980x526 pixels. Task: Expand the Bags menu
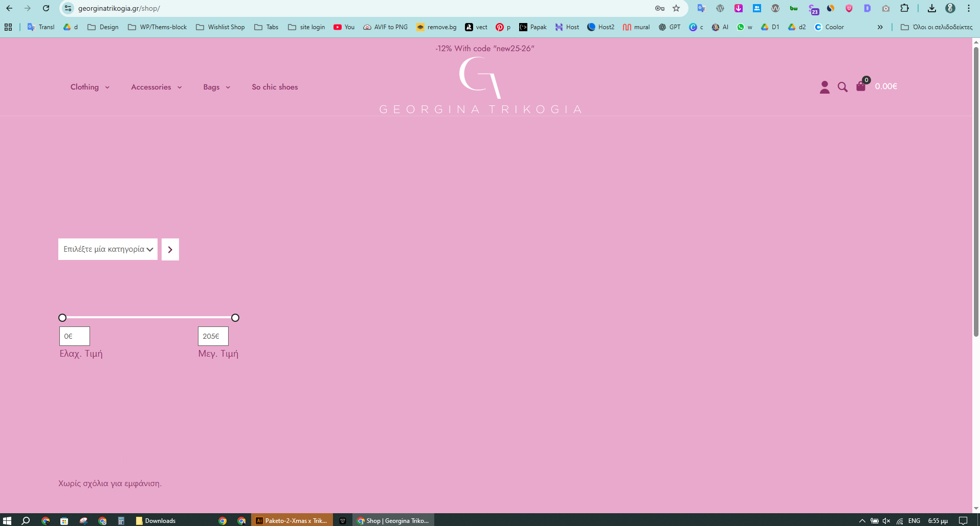point(216,87)
